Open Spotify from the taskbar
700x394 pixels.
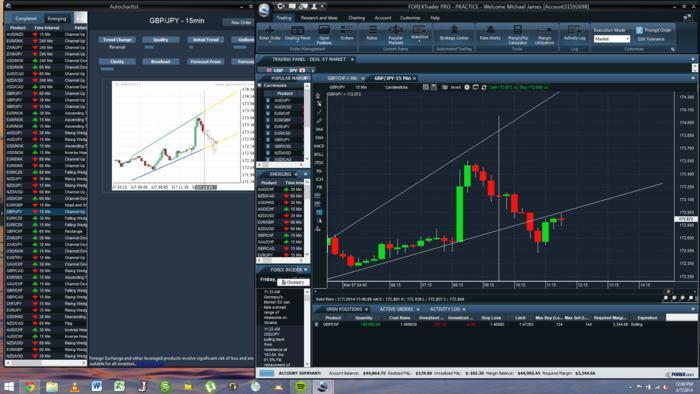tap(301, 386)
